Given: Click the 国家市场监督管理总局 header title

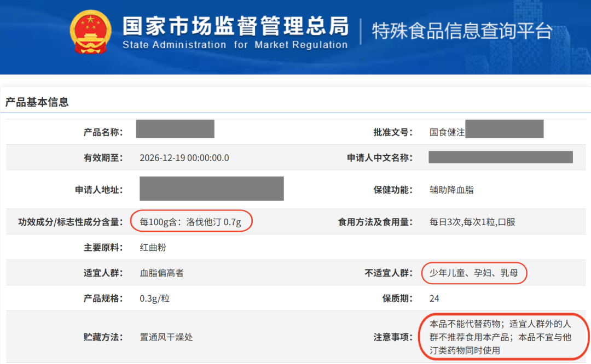Looking at the screenshot, I should [235, 26].
